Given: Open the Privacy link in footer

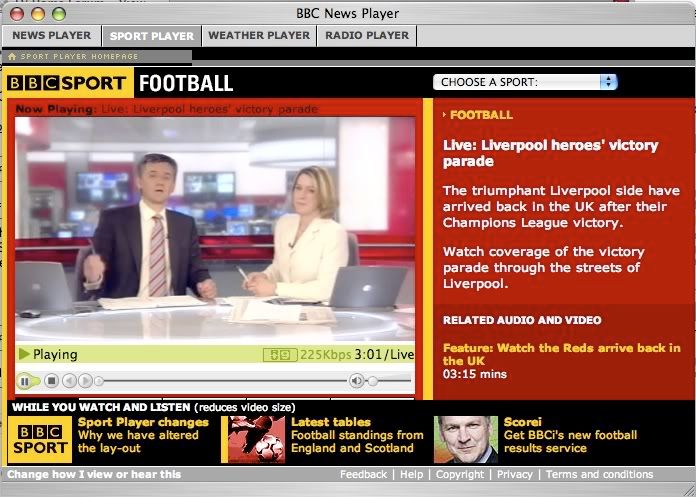Looking at the screenshot, I should click(x=514, y=474).
